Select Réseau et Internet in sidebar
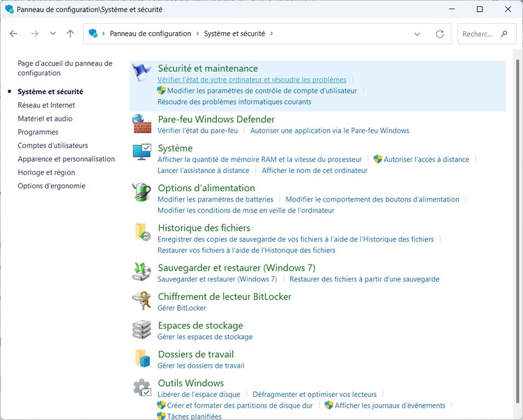This screenshot has width=523, height=420. pyautogui.click(x=46, y=105)
